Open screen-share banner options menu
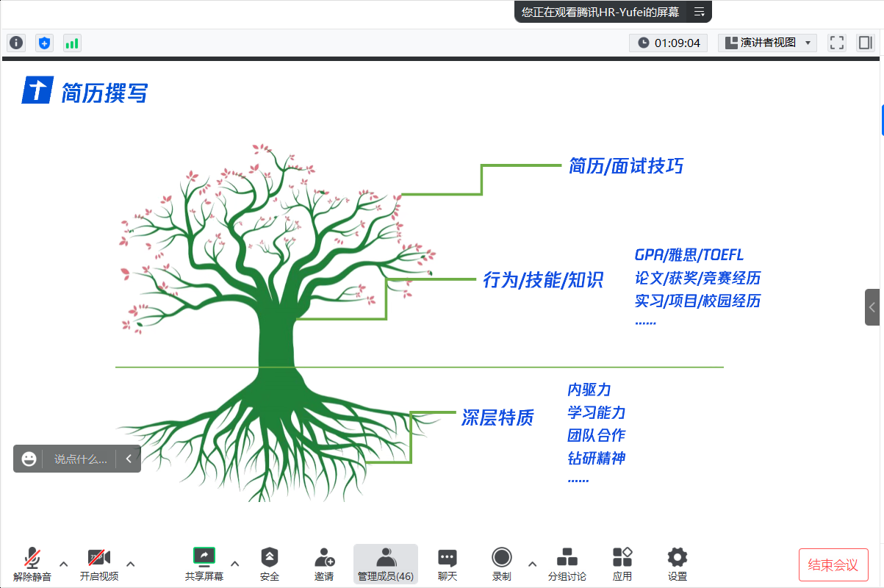 [699, 12]
